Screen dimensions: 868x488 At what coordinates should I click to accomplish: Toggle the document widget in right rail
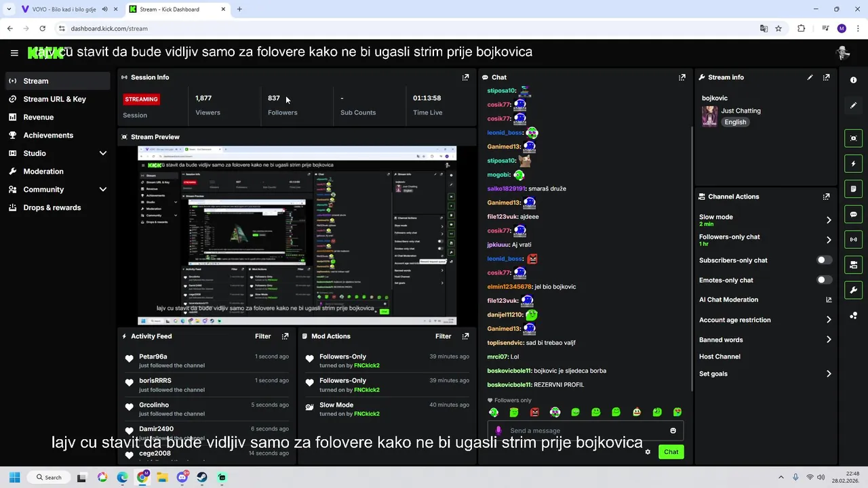[853, 188]
